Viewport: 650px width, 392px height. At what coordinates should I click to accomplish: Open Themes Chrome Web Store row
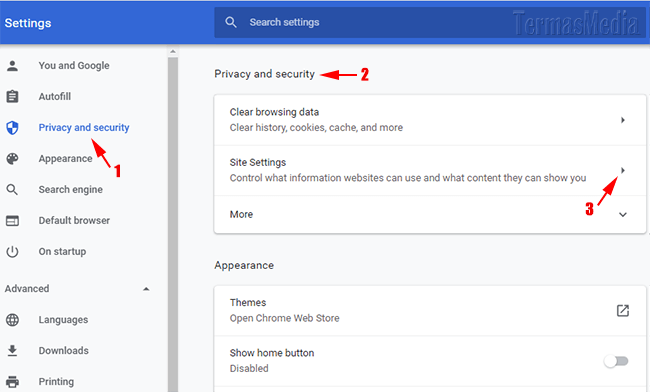(x=430, y=310)
